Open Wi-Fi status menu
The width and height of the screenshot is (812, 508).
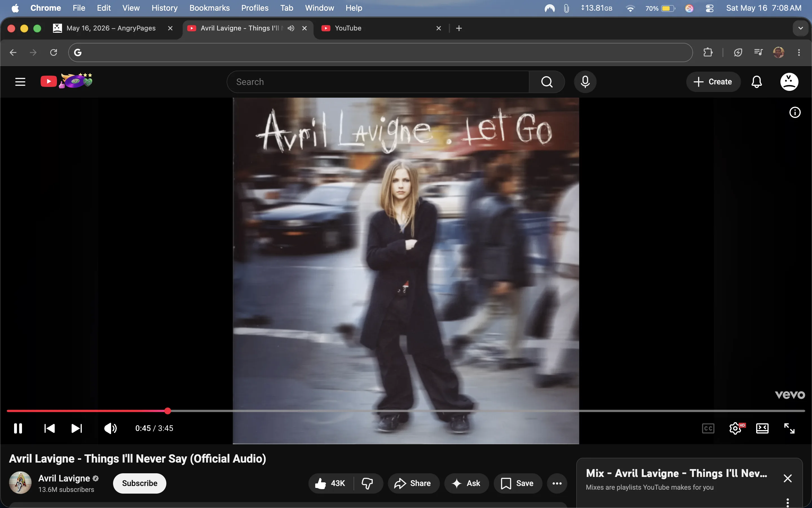[x=630, y=8]
